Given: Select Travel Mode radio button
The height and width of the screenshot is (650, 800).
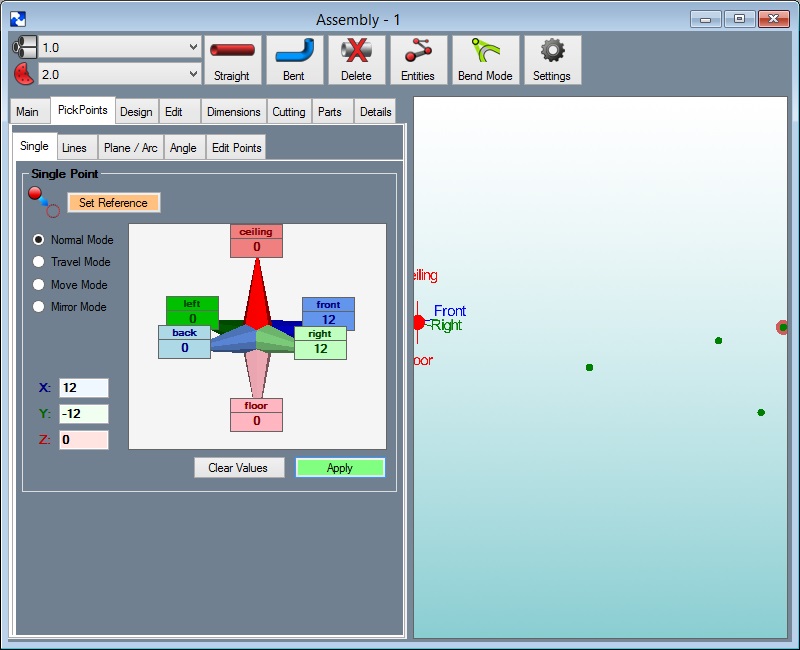Looking at the screenshot, I should pos(38,262).
